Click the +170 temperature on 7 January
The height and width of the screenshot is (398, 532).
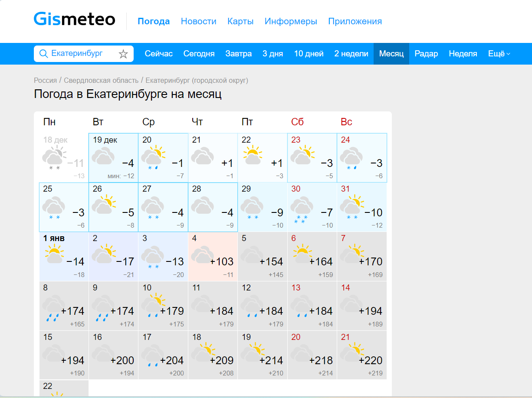pos(371,262)
